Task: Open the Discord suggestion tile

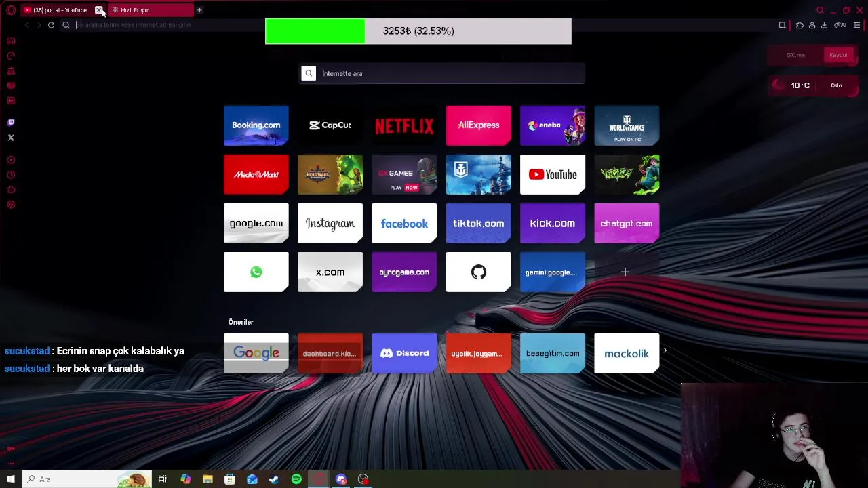Action: [404, 353]
